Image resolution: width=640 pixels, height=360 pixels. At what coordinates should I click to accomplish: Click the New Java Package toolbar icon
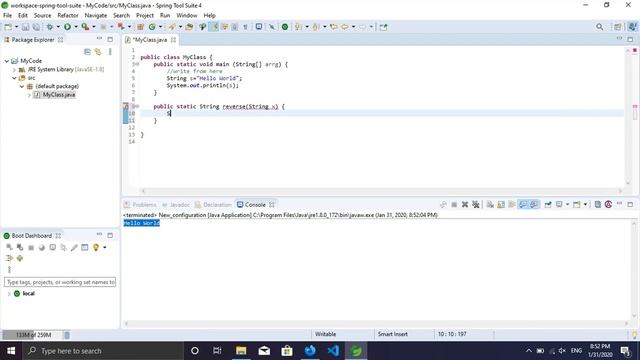click(140, 27)
